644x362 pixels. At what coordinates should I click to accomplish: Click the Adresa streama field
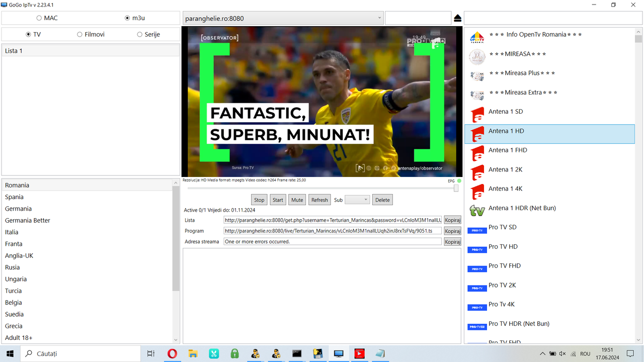(333, 242)
